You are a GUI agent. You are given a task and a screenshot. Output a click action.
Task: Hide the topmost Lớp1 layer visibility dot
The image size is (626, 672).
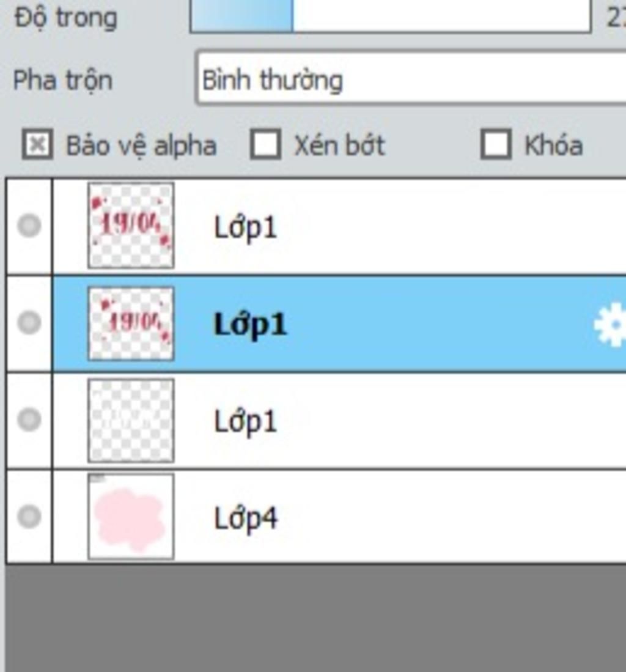pyautogui.click(x=29, y=226)
